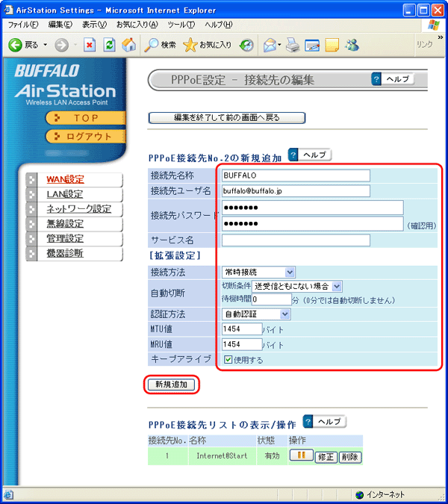Click the TOP navigation button
Screen dimensions: 448x504
click(x=85, y=118)
